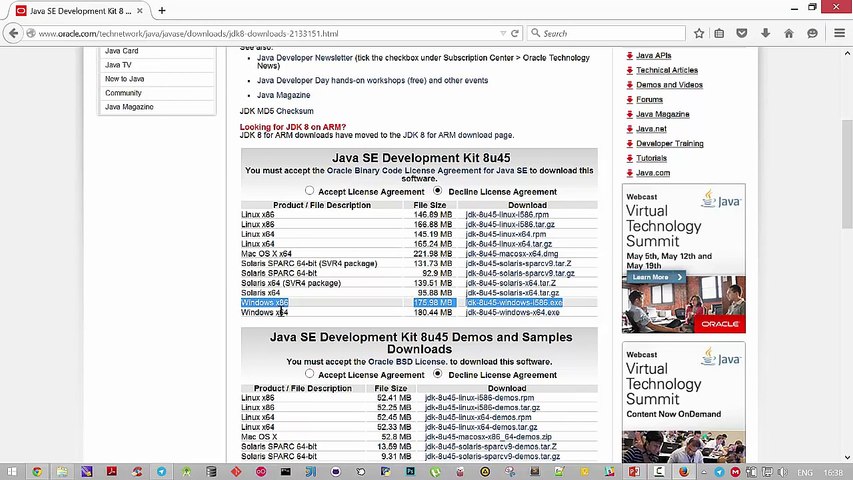
Task: Open File Explorer from the taskbar
Action: pyautogui.click(x=61, y=471)
